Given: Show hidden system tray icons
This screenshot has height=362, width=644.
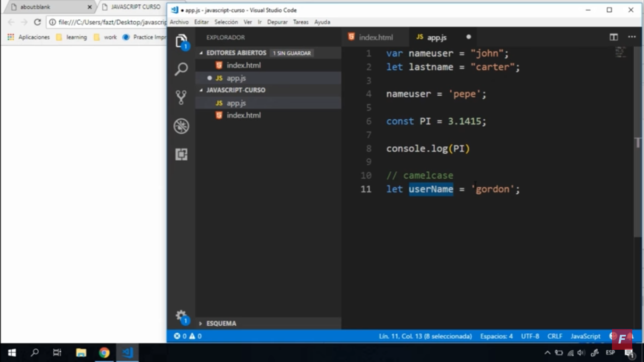Looking at the screenshot, I should pyautogui.click(x=547, y=353).
